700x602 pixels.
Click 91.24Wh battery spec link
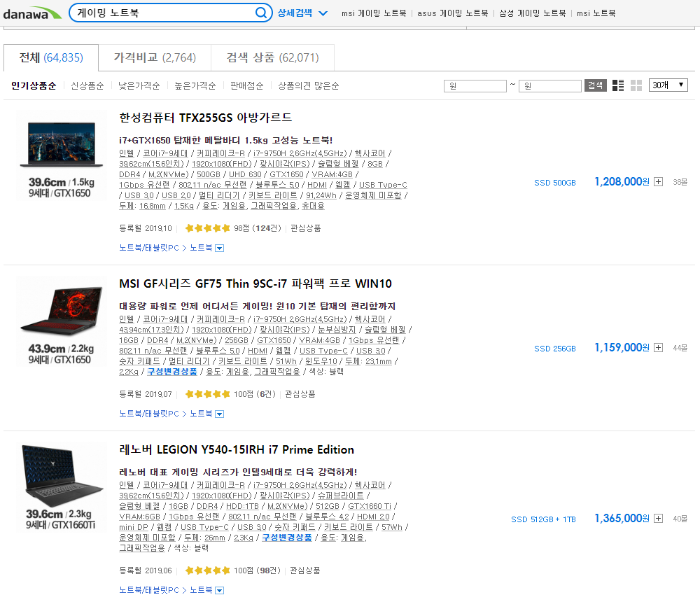(321, 195)
